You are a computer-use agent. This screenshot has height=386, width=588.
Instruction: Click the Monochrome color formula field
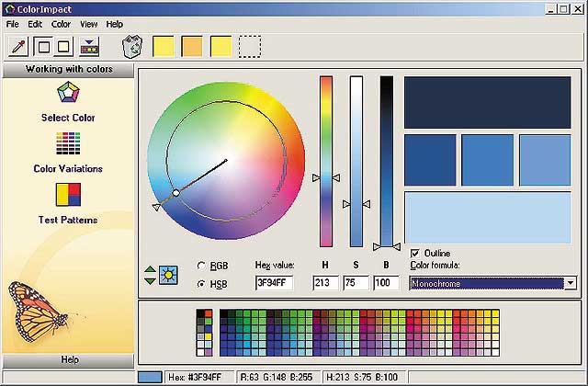click(x=487, y=283)
